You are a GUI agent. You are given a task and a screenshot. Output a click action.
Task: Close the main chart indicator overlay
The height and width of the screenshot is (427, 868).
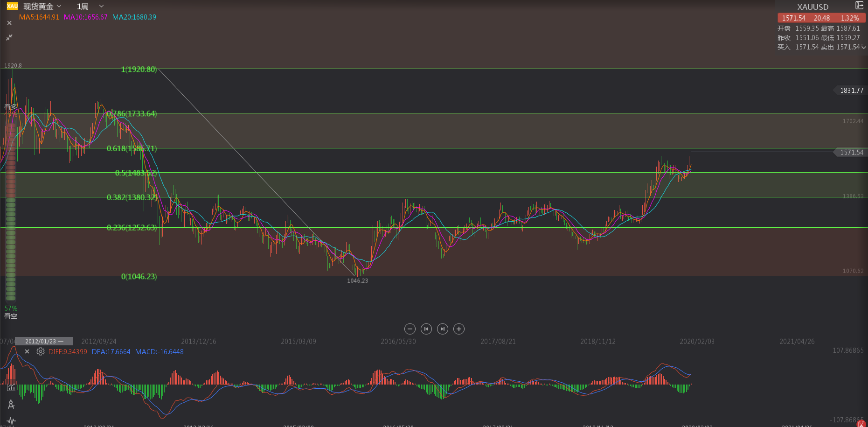pos(9,23)
